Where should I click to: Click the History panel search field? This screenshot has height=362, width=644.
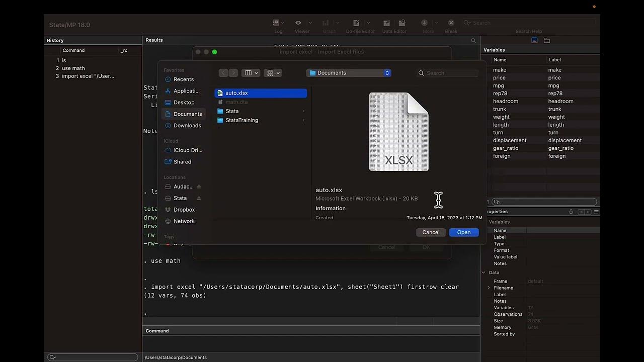point(93,357)
